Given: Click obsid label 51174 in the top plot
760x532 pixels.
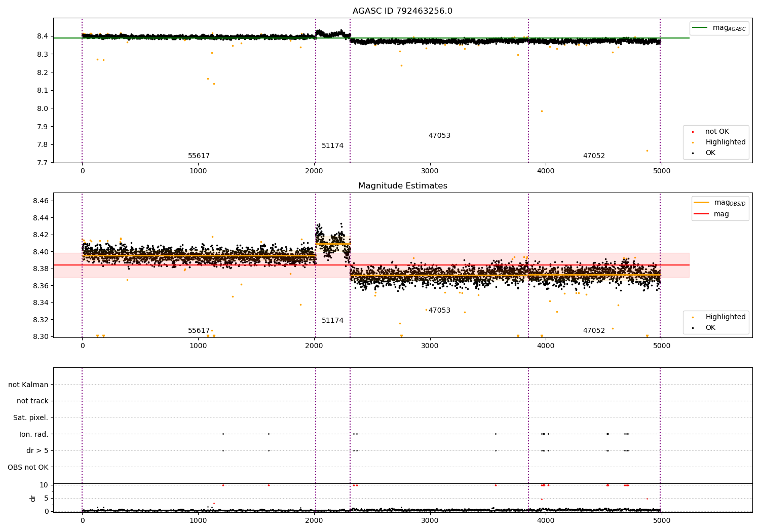Looking at the screenshot, I should [x=332, y=146].
